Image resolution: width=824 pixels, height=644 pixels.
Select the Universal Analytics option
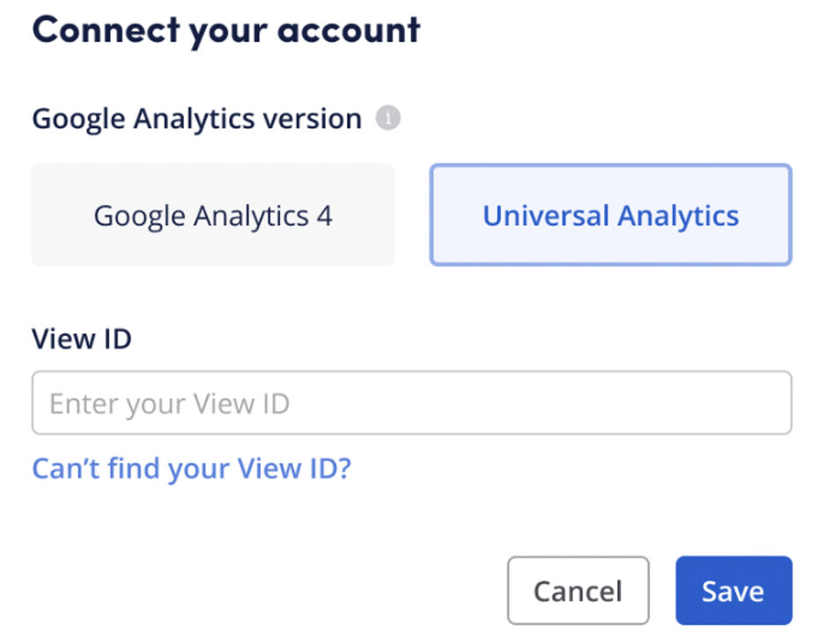[610, 216]
